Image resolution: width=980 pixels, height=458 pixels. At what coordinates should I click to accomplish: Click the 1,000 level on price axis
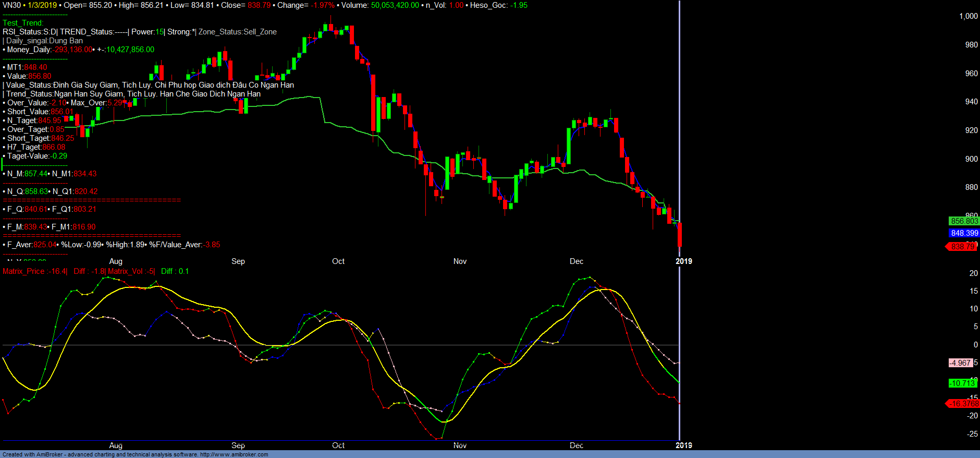tap(968, 16)
